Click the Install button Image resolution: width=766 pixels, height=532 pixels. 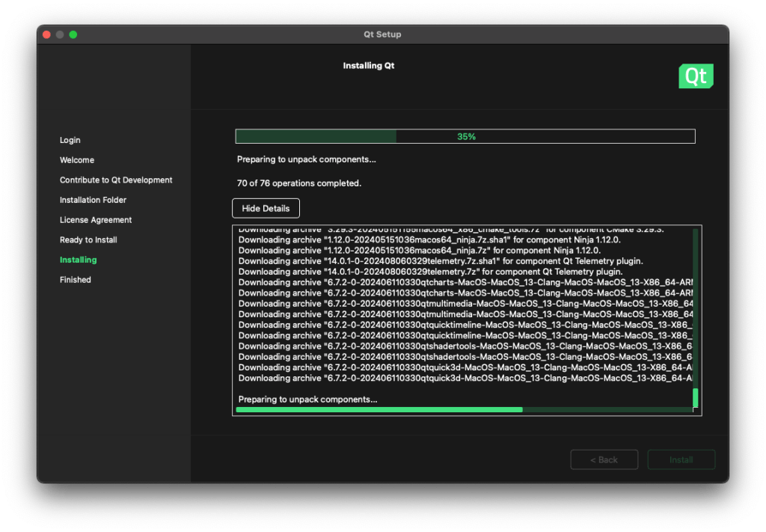point(681,459)
